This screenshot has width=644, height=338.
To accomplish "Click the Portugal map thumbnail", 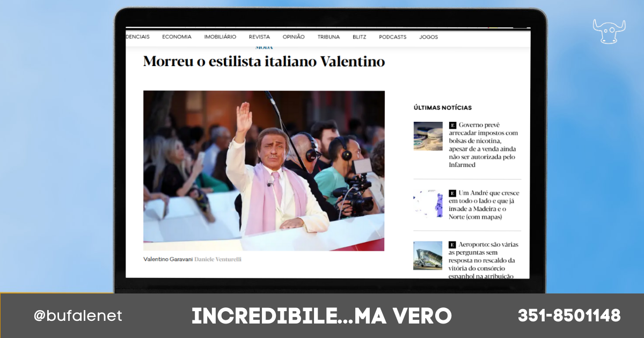I will (428, 204).
